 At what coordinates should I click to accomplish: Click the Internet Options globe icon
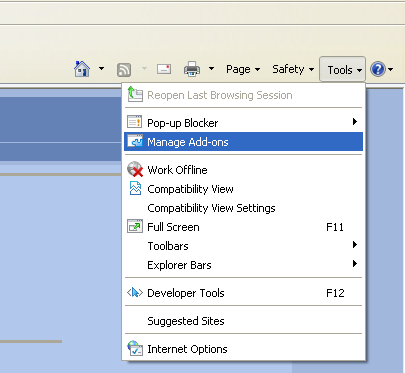[x=135, y=348]
